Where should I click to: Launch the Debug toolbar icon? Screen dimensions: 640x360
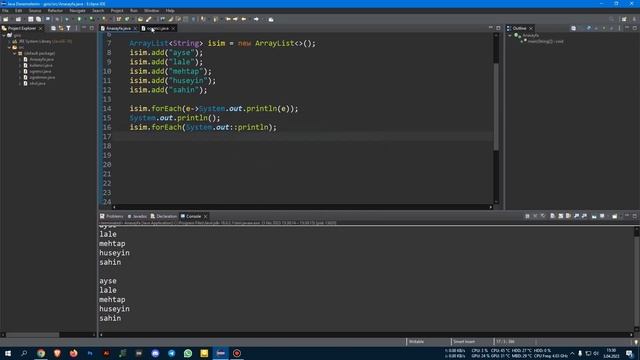tap(67, 19)
